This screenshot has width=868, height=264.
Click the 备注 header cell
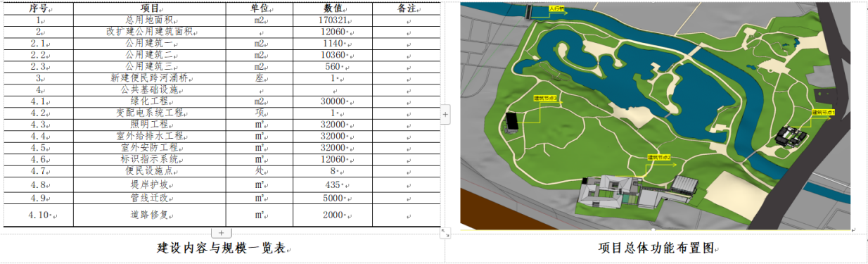tap(407, 9)
